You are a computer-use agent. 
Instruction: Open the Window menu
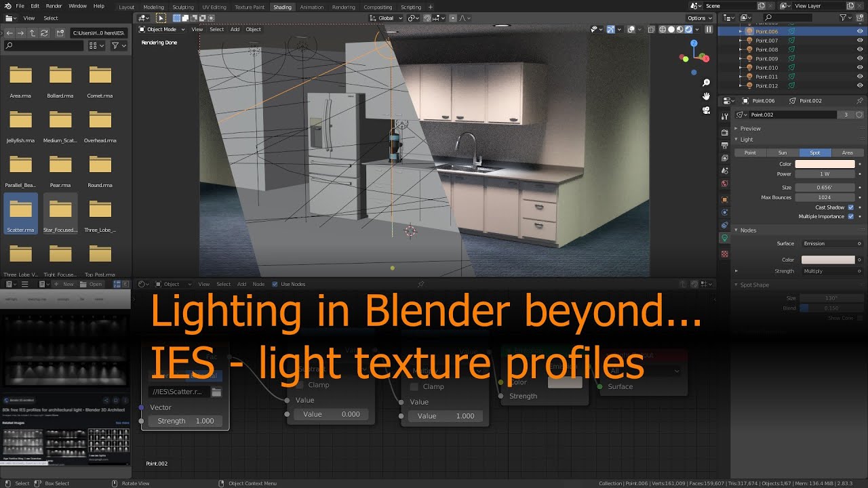77,6
